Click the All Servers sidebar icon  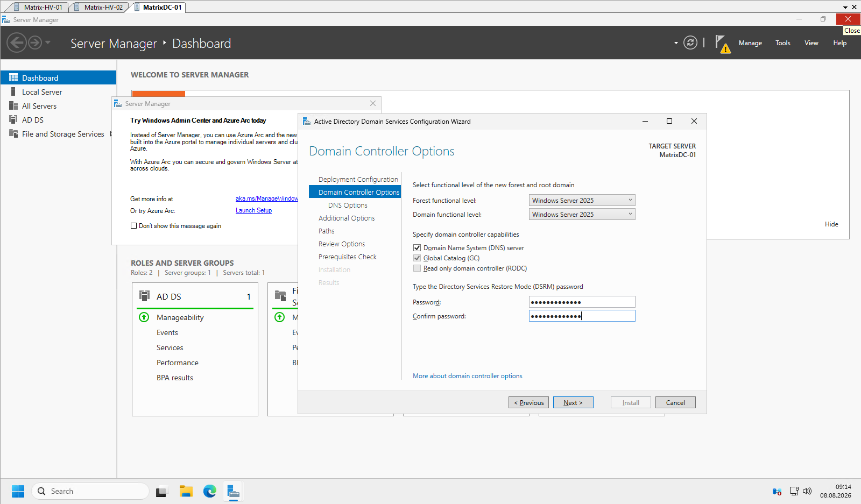point(13,105)
